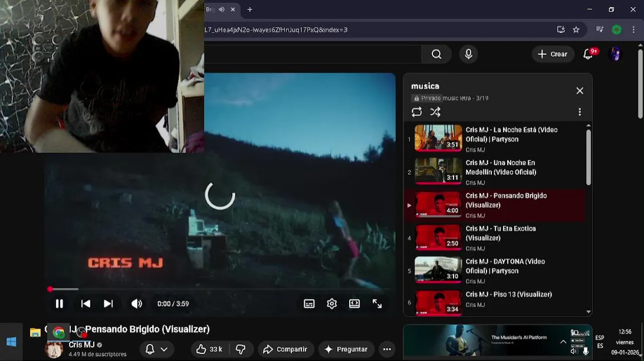This screenshot has height=361, width=644.
Task: Open the subscription notification bell dropdown
Action: click(x=156, y=349)
